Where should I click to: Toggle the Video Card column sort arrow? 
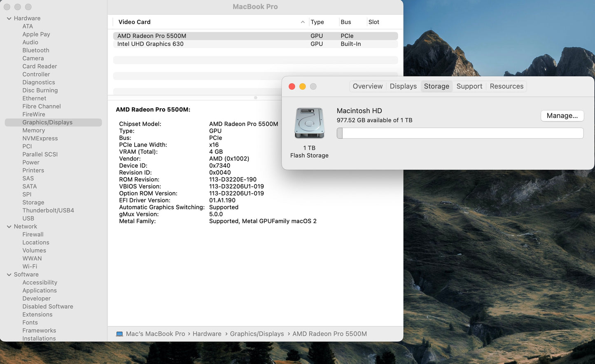tap(303, 22)
